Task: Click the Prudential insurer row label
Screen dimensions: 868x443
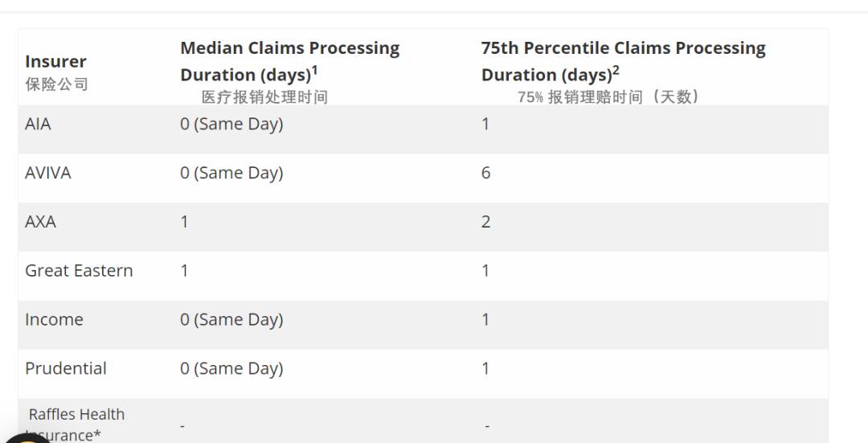Action: point(66,368)
